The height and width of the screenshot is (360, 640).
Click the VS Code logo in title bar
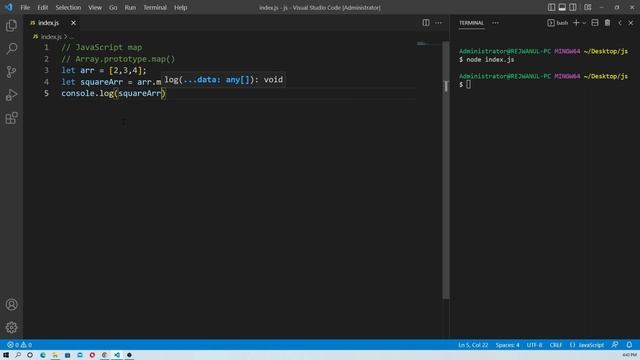tap(9, 7)
